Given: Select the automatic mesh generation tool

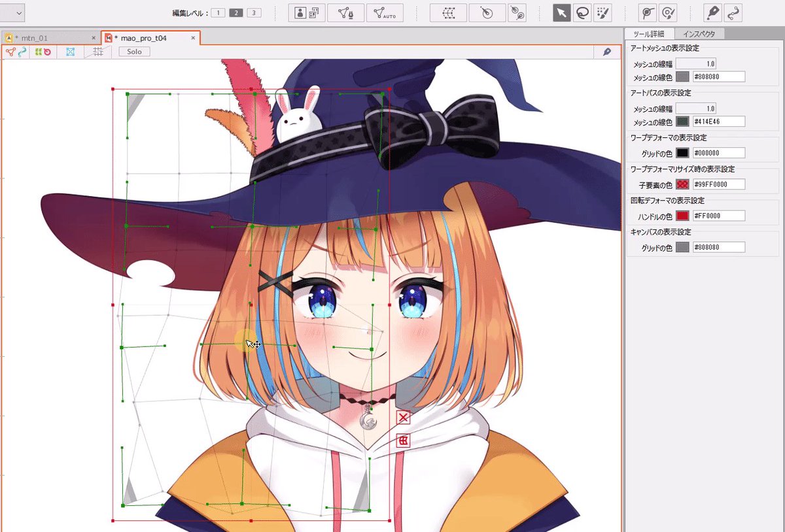Looking at the screenshot, I should pyautogui.click(x=385, y=12).
